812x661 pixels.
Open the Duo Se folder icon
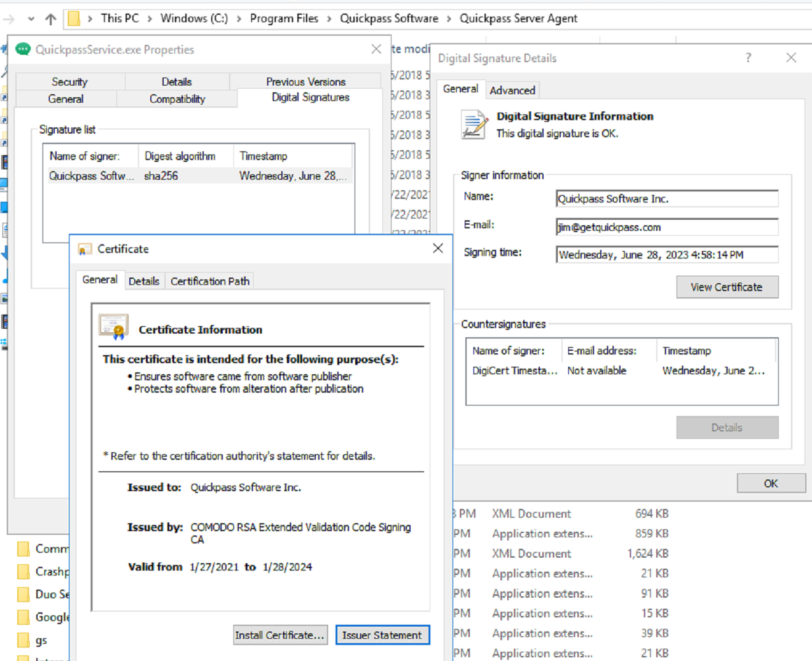click(23, 595)
